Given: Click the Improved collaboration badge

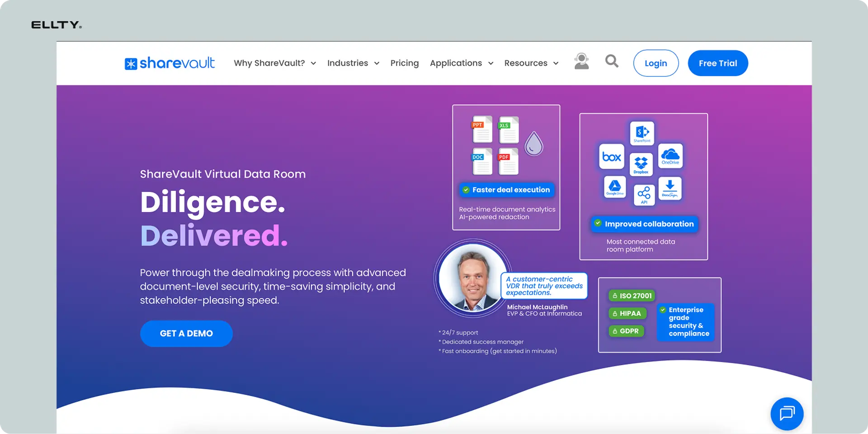Looking at the screenshot, I should click(x=645, y=224).
